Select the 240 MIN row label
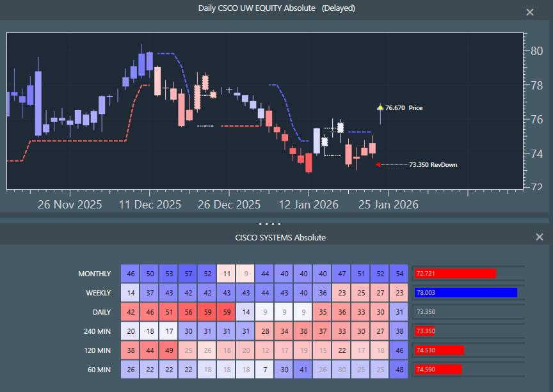The image size is (553, 392). point(97,331)
